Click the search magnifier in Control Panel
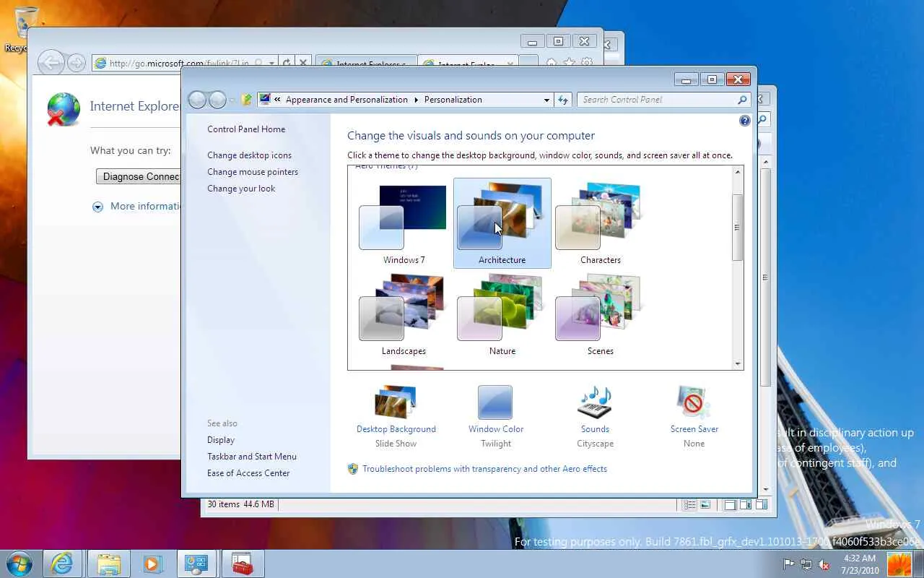The width and height of the screenshot is (924, 578). point(742,100)
